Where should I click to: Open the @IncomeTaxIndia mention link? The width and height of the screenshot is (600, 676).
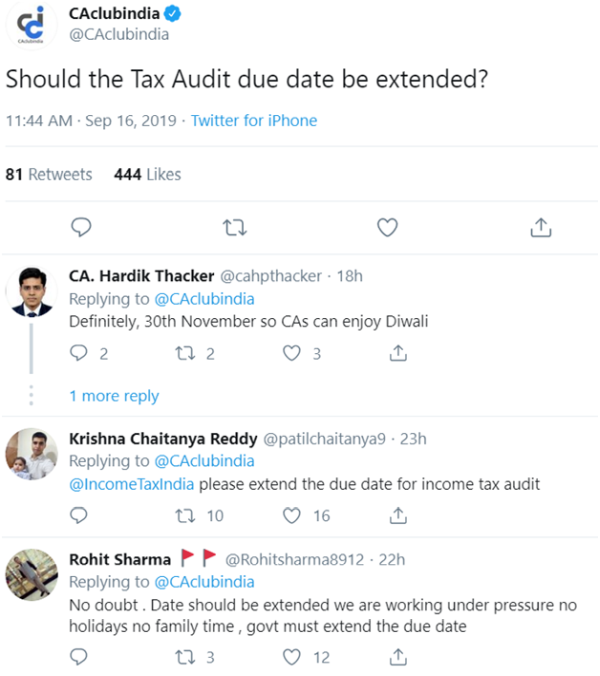tap(131, 485)
